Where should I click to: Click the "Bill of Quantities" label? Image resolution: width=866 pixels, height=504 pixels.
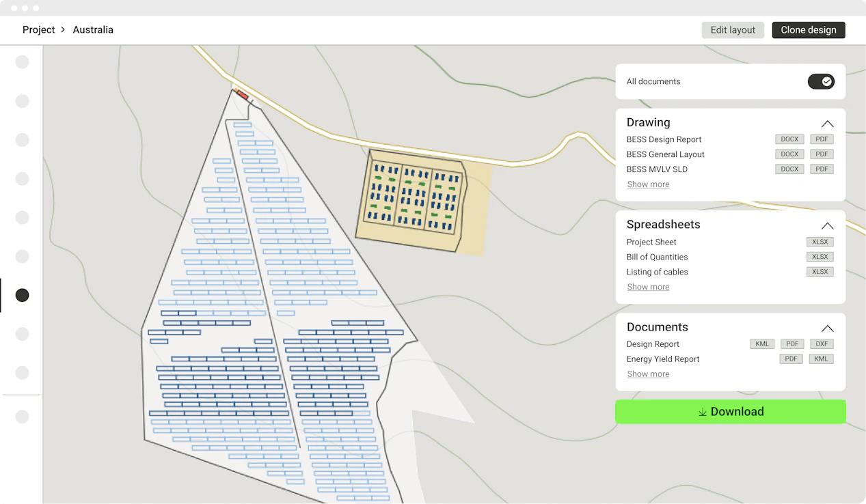[657, 257]
